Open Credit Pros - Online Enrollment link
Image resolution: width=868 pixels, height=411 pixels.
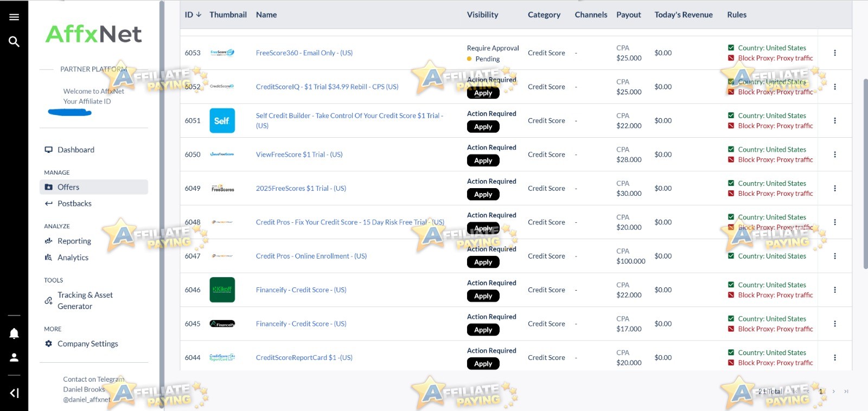[x=311, y=256]
